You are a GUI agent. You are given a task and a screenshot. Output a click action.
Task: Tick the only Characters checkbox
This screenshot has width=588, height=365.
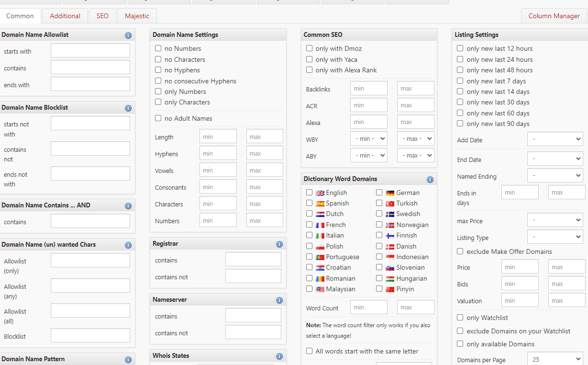158,102
